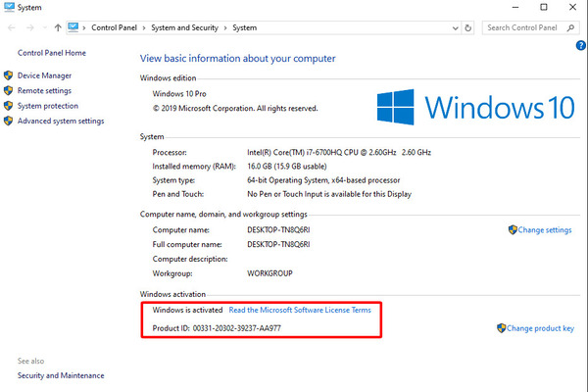Click View basic information about your computer heading
The height and width of the screenshot is (392, 588).
tap(238, 59)
